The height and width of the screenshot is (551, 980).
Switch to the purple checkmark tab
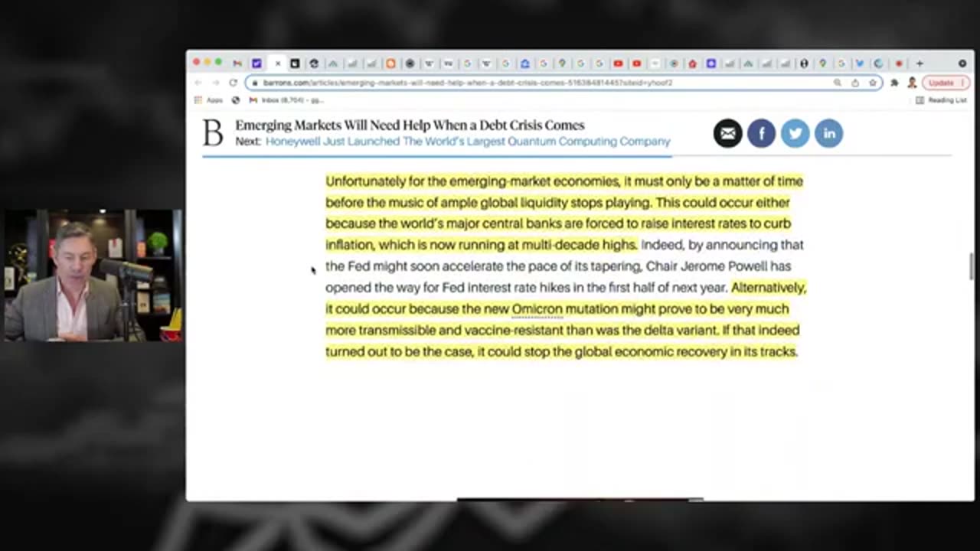pos(256,64)
